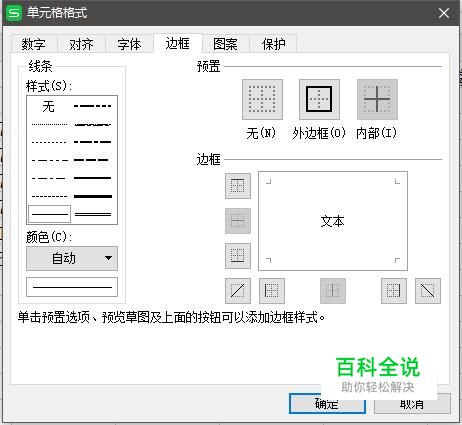
Task: Click the WPS green S logo icon
Action: 14,13
